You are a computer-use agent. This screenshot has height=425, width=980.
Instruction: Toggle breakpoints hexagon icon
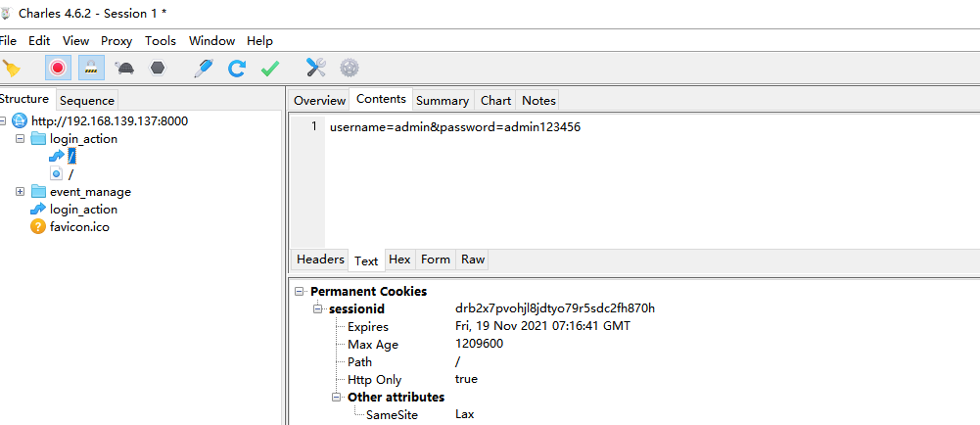pyautogui.click(x=159, y=68)
